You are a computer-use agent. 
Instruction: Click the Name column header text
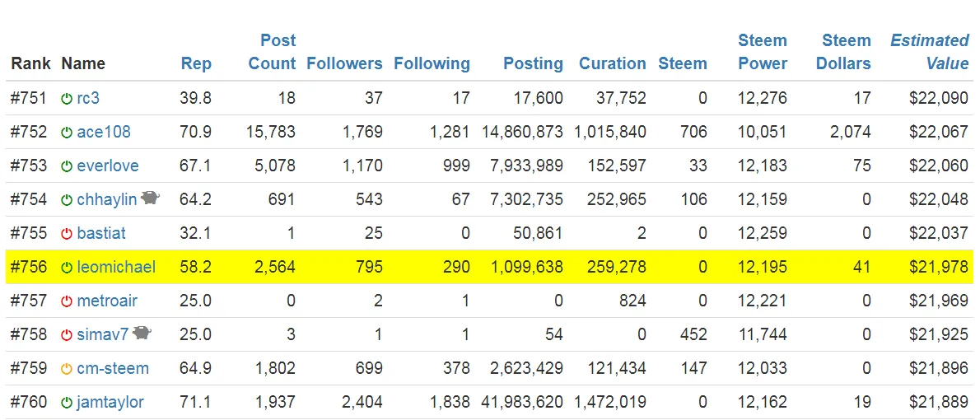pos(83,63)
